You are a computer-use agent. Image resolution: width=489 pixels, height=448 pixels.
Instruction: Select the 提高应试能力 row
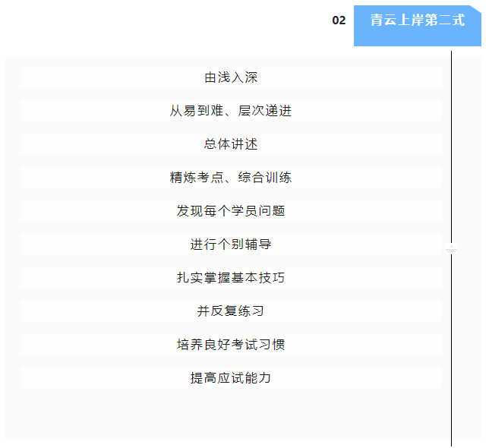(231, 377)
